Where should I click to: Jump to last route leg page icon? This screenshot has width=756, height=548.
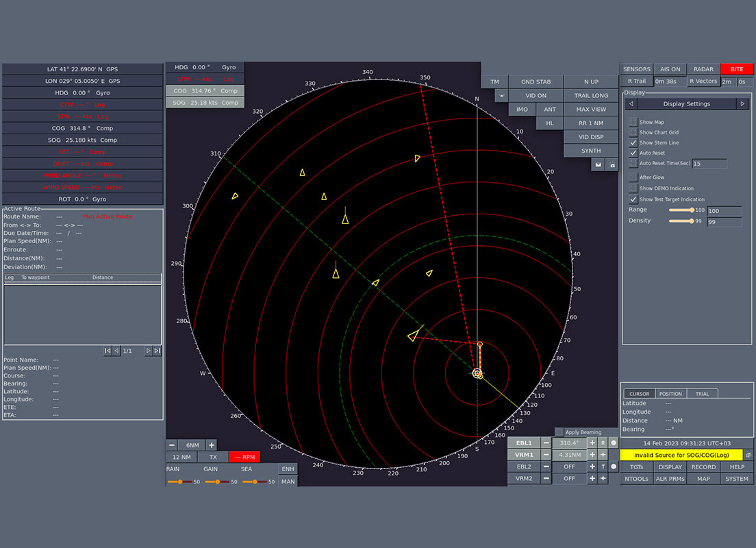(157, 351)
